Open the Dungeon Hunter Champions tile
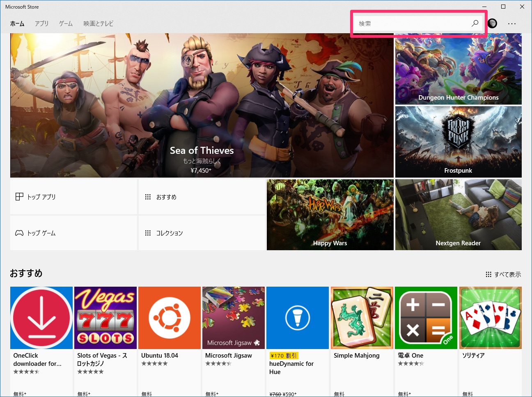The width and height of the screenshot is (532, 397). coord(459,69)
